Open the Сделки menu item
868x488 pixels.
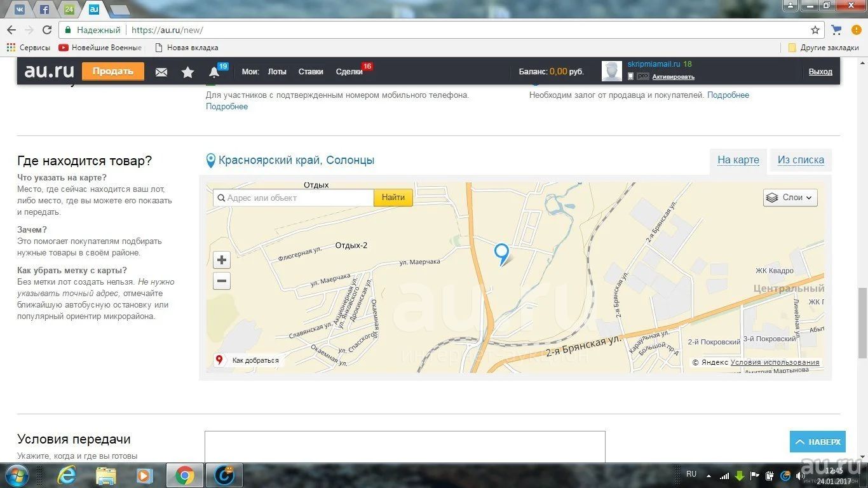click(x=349, y=72)
